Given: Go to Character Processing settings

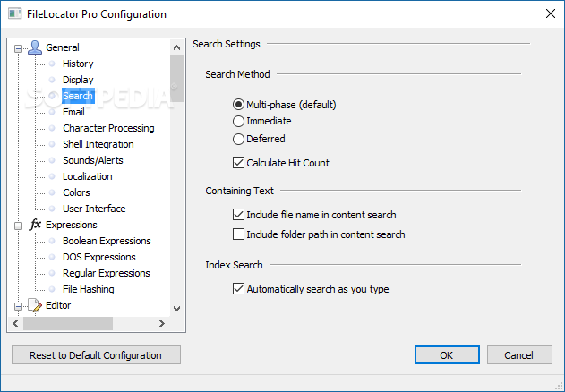Looking at the screenshot, I should [108, 128].
